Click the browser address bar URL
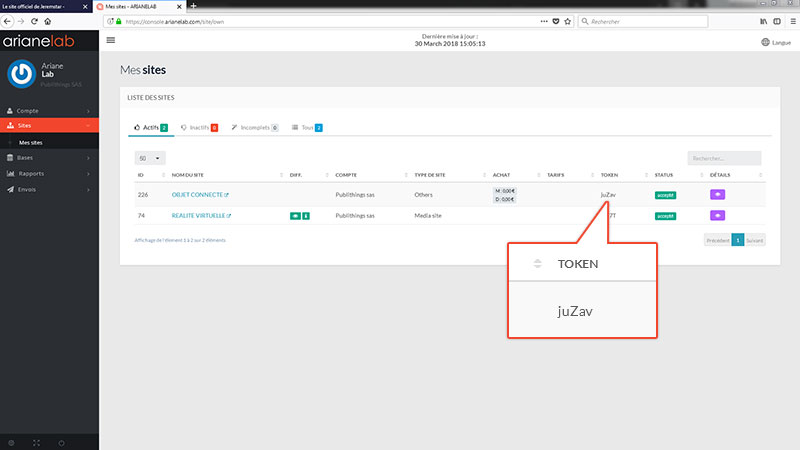The image size is (800, 450). coord(174,22)
